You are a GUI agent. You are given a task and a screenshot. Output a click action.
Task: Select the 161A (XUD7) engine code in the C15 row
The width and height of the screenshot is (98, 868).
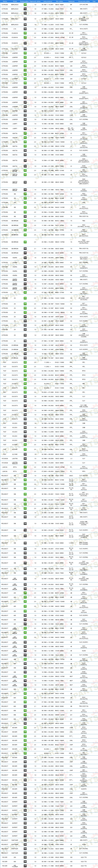[x=84, y=29]
